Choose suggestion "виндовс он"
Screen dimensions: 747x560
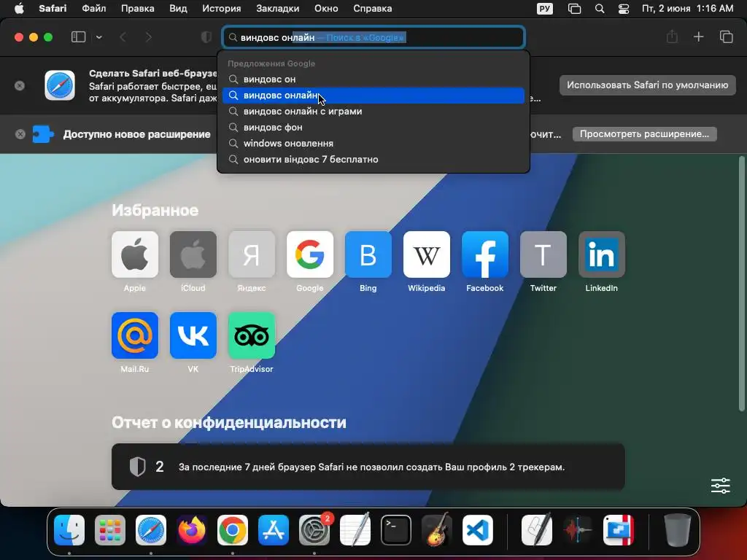coord(373,79)
